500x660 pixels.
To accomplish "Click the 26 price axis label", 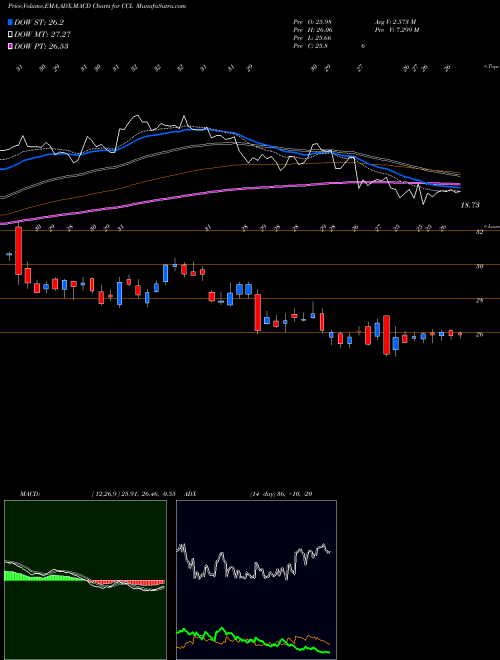I will (479, 335).
